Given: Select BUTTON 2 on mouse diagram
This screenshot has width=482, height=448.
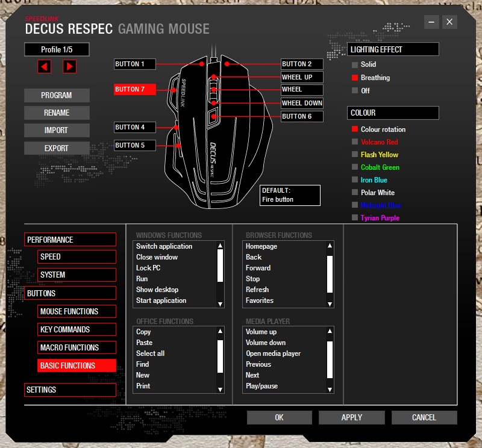Looking at the screenshot, I should click(x=302, y=64).
